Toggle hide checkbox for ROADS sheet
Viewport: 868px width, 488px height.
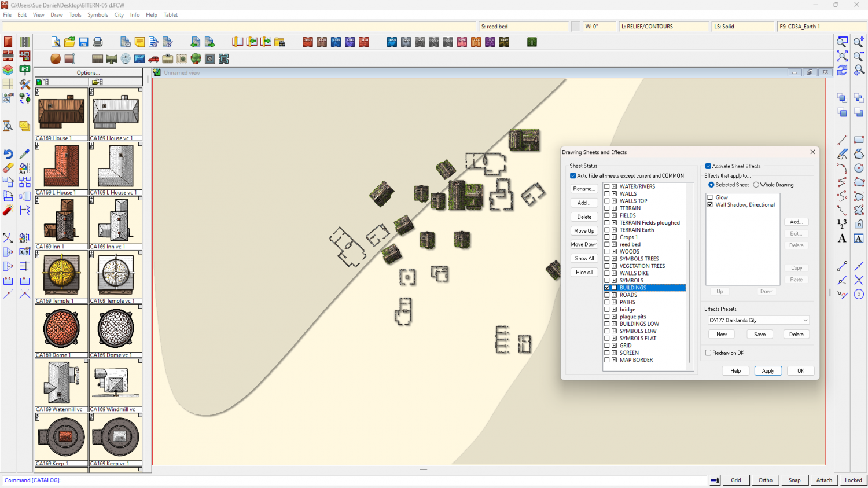[x=614, y=295]
